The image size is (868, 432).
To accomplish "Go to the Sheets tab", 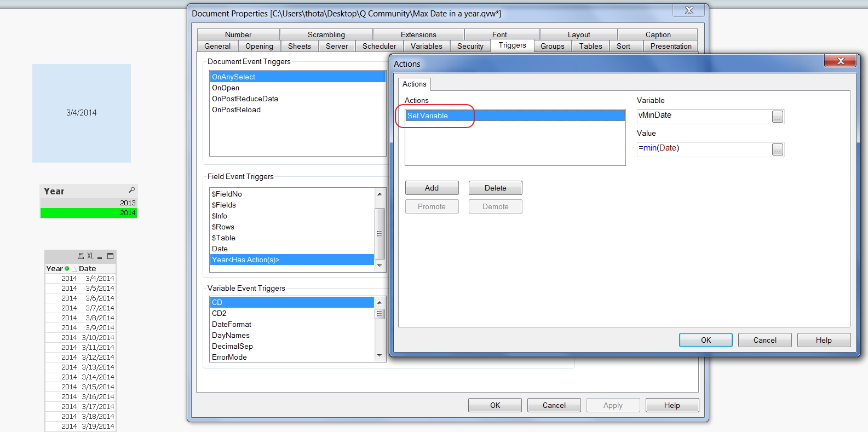I will (300, 46).
